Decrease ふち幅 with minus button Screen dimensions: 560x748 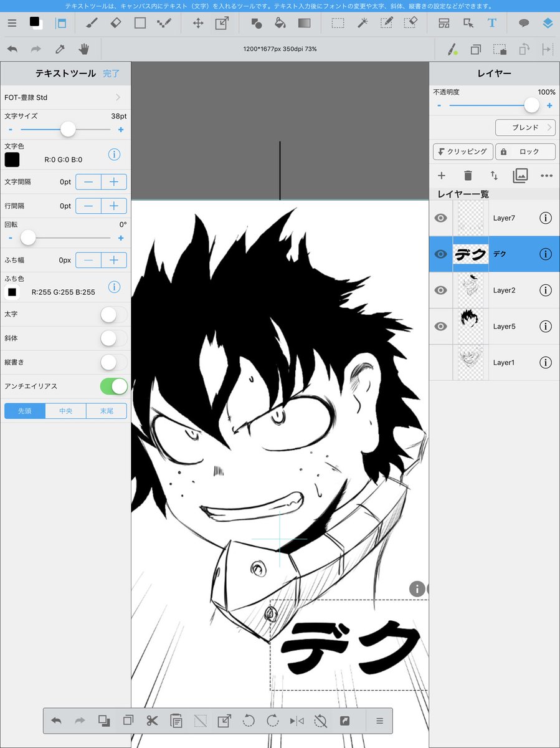point(88,260)
